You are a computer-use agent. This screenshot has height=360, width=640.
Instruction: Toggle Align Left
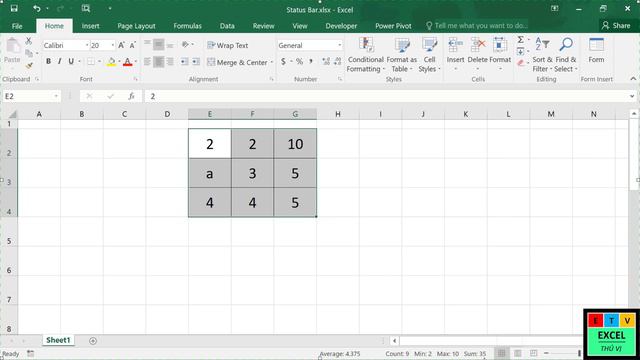point(147,62)
